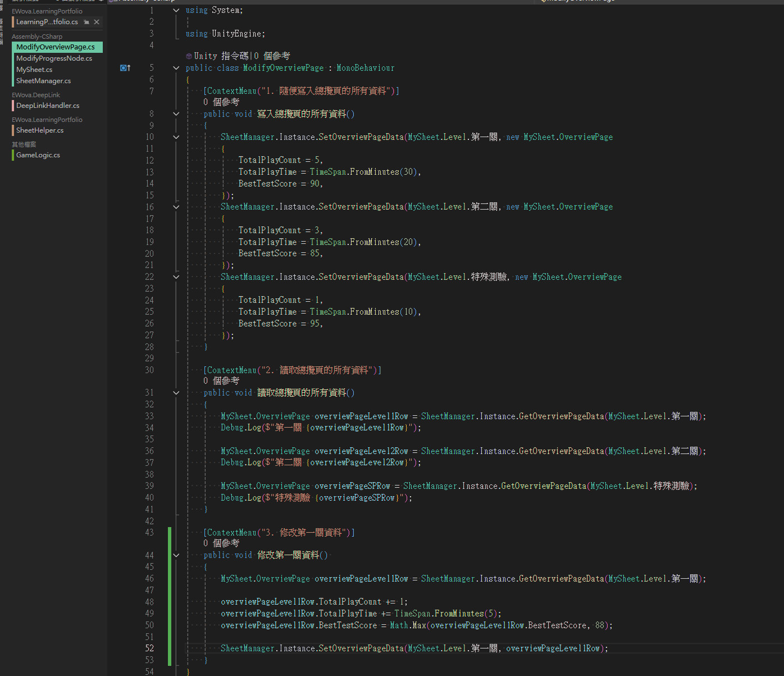Click line number 42 in the margin
784x676 pixels.
[x=149, y=521]
